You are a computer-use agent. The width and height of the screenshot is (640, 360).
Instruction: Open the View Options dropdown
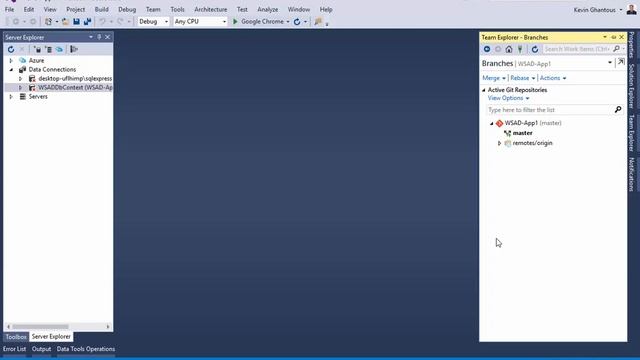point(508,98)
